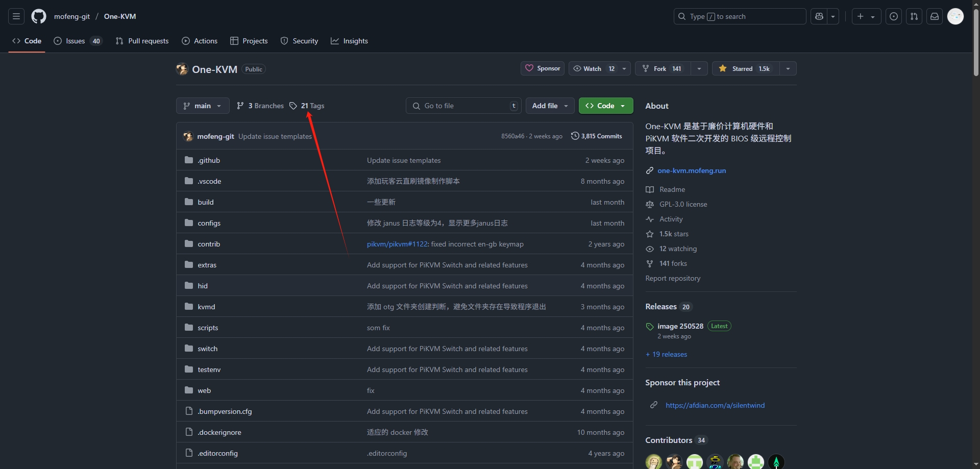
Task: Switch to the Issues tab
Action: tap(78, 41)
